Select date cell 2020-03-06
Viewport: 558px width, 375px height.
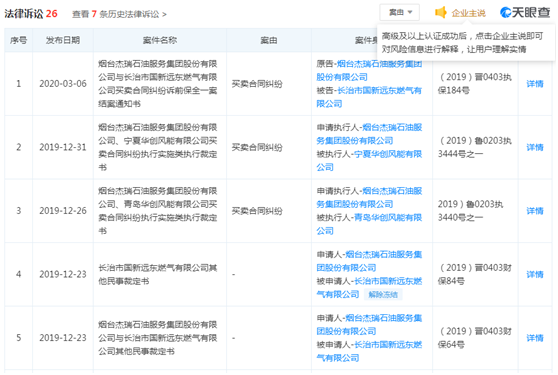(x=63, y=84)
